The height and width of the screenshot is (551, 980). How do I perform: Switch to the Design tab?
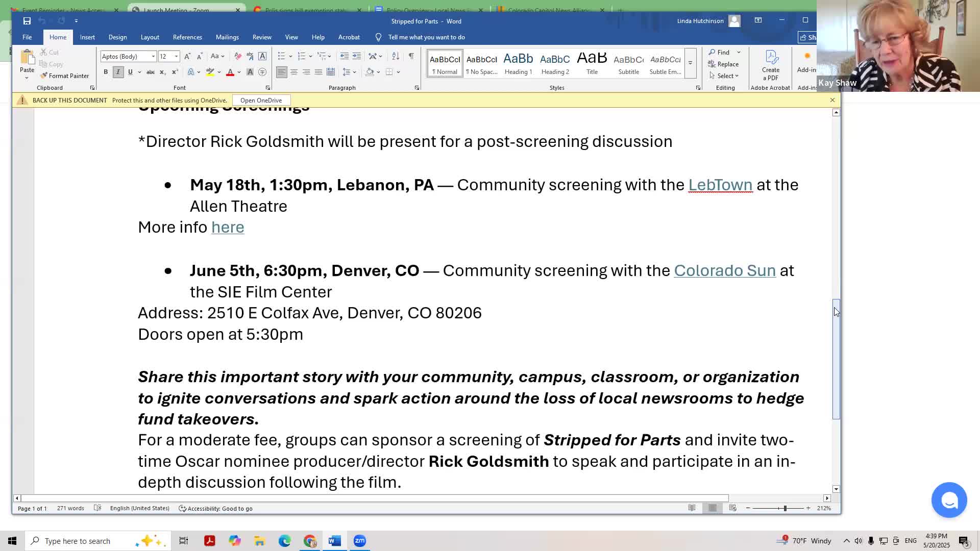pos(117,37)
